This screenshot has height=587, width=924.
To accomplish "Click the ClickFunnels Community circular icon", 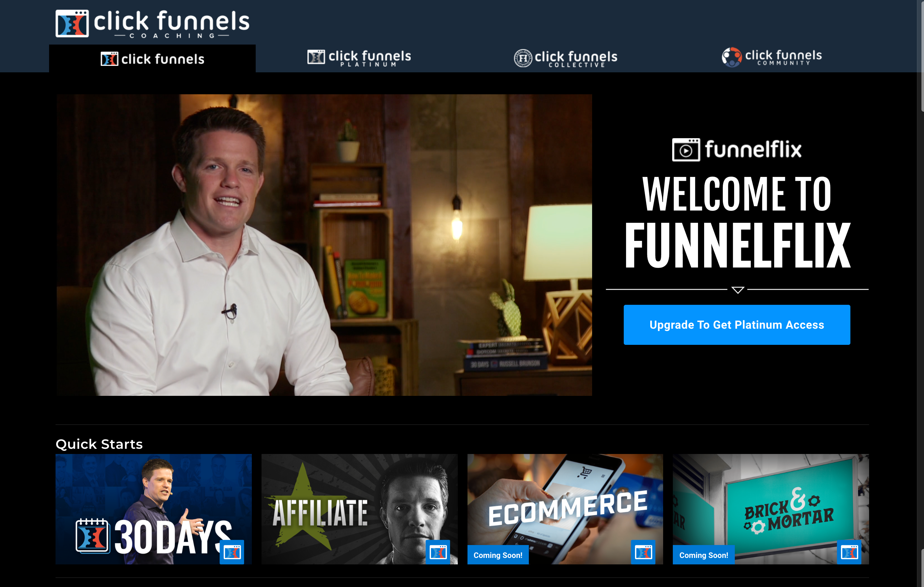I will click(731, 57).
